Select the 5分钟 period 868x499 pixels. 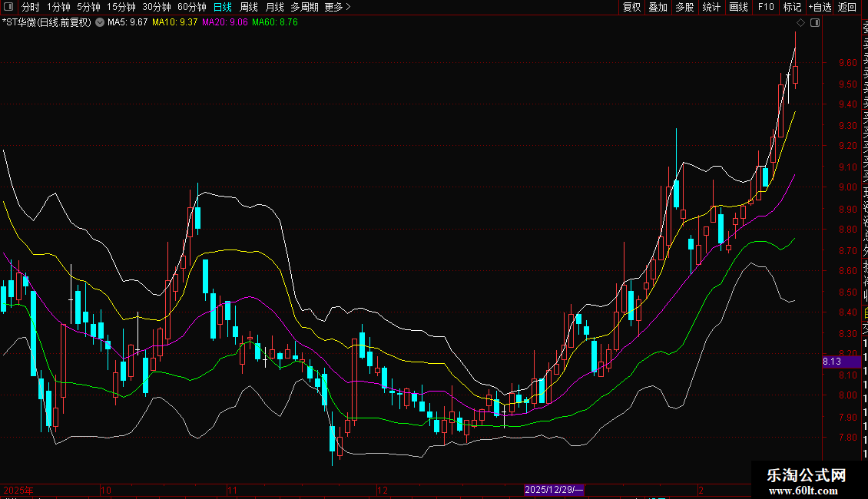(x=88, y=7)
